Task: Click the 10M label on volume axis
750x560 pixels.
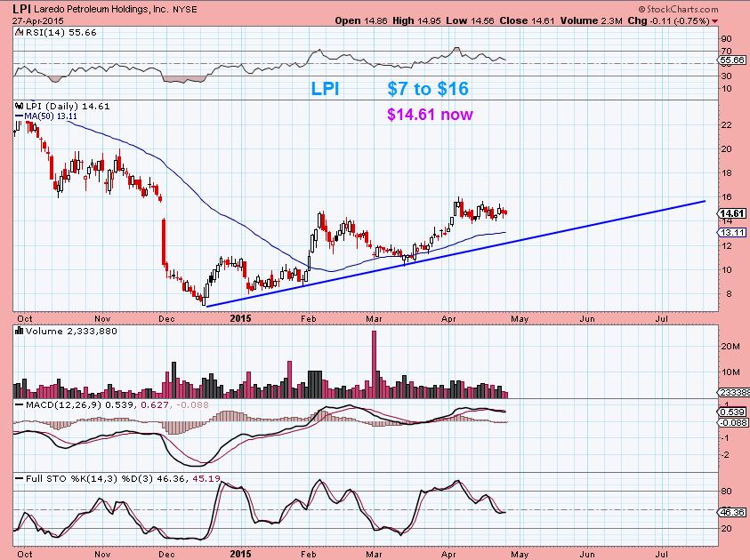Action: click(x=730, y=372)
